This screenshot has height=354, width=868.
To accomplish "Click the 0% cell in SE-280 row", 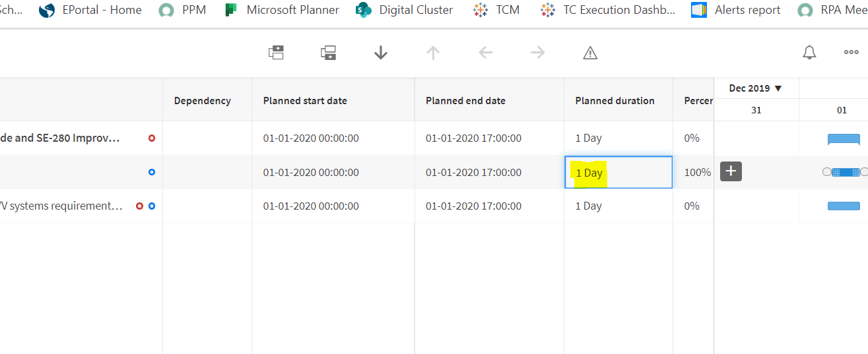I will coord(692,138).
